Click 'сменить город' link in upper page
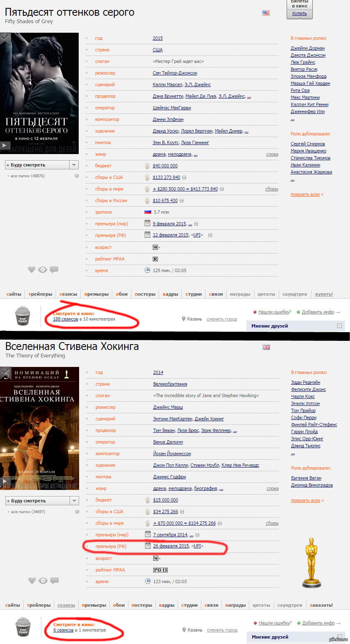The width and height of the screenshot is (350, 644). click(222, 319)
